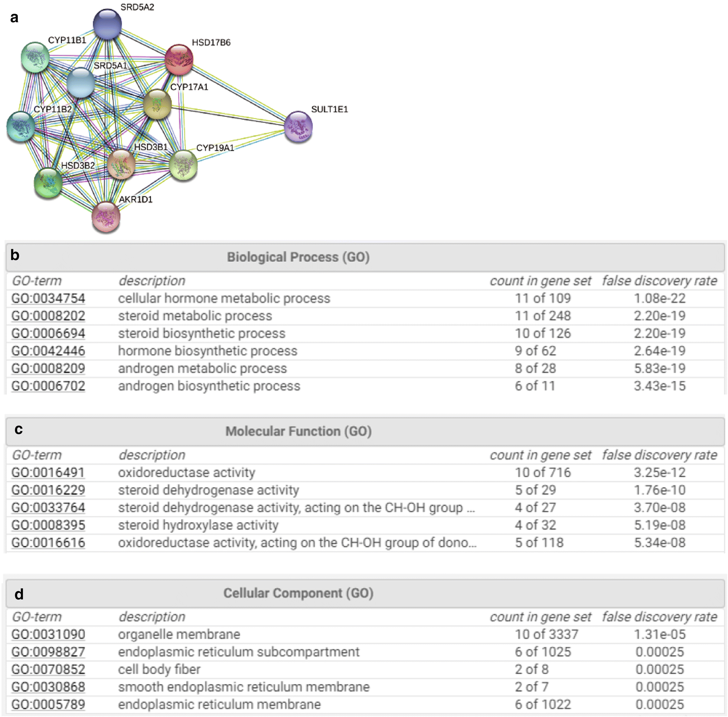Select the SULT1E1 purple node
This screenshot has height=717, width=728.
click(x=298, y=127)
